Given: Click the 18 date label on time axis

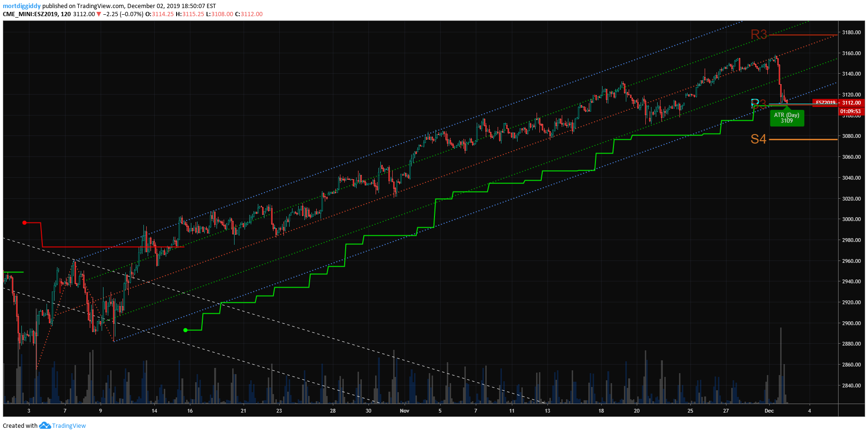Looking at the screenshot, I should click(601, 411).
